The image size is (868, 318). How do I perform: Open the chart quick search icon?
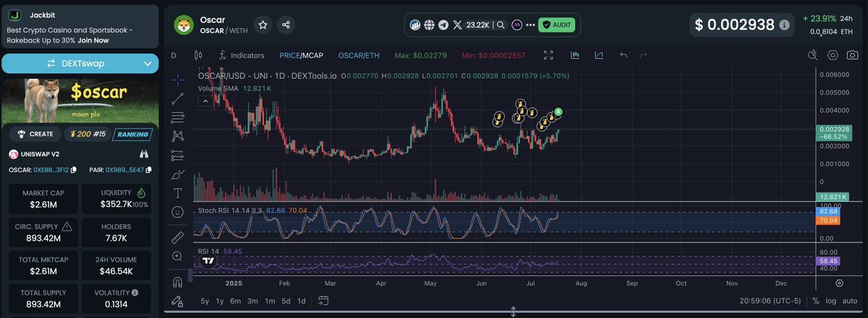tap(813, 55)
